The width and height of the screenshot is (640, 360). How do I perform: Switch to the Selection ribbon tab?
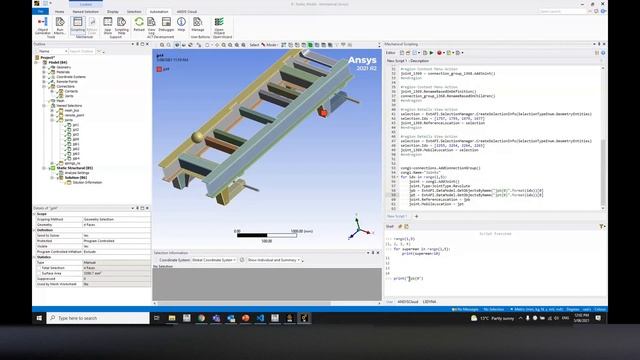coord(134,12)
